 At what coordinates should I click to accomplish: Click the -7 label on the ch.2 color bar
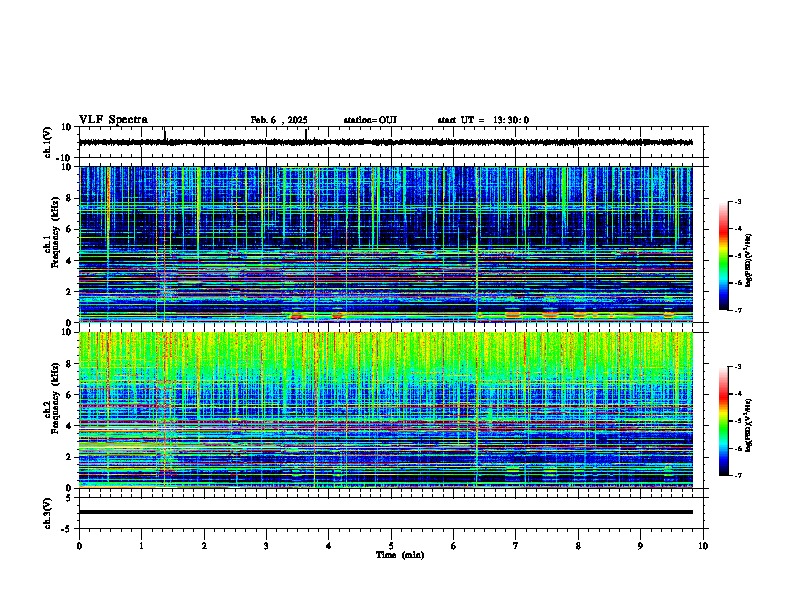737,476
